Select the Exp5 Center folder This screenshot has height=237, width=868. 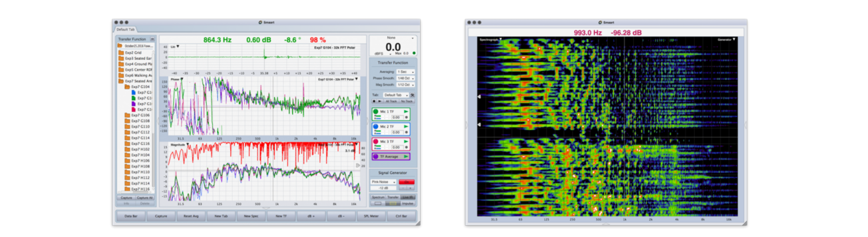(x=135, y=70)
